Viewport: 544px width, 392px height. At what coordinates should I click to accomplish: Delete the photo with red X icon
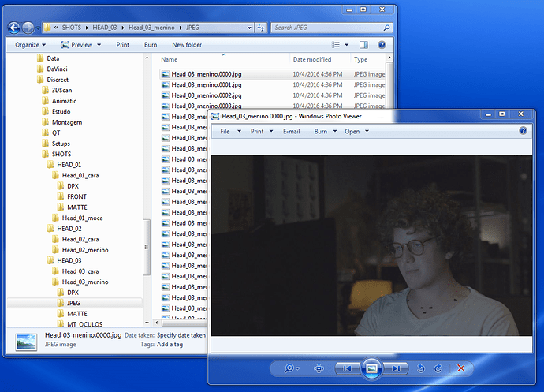coord(461,368)
